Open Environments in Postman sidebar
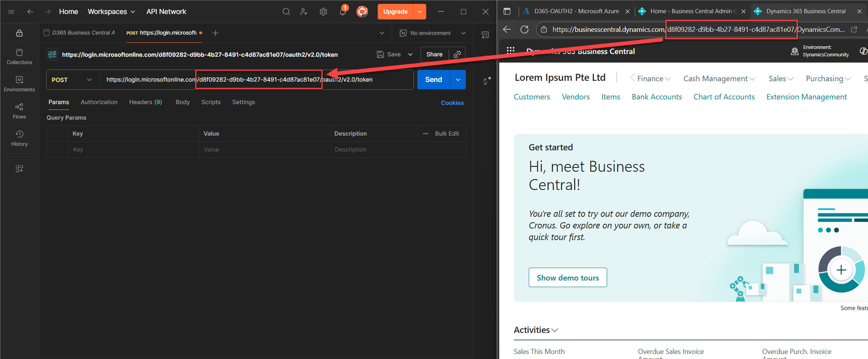The image size is (868, 359). coord(19,84)
